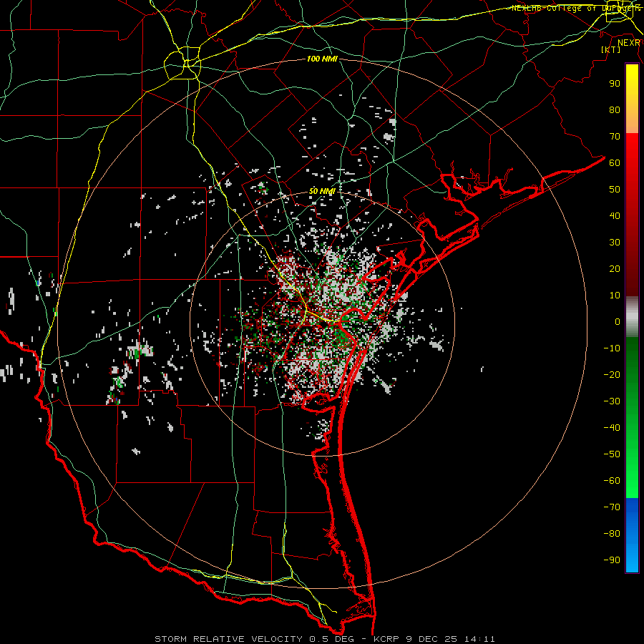Viewport: 644px width, 644px height.
Task: Click the 70 value on velocity scale
Action: tap(615, 137)
